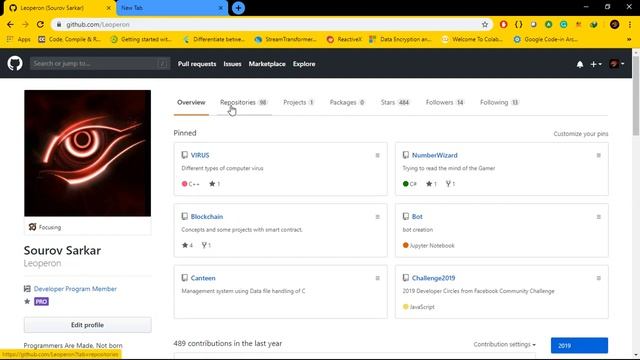Viewport: 640px width, 360px height.
Task: Open the Bot pinned repository
Action: (417, 217)
